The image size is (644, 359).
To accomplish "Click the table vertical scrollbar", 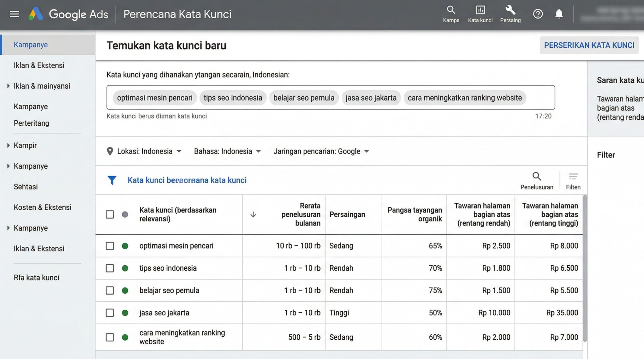I will click(x=585, y=268).
